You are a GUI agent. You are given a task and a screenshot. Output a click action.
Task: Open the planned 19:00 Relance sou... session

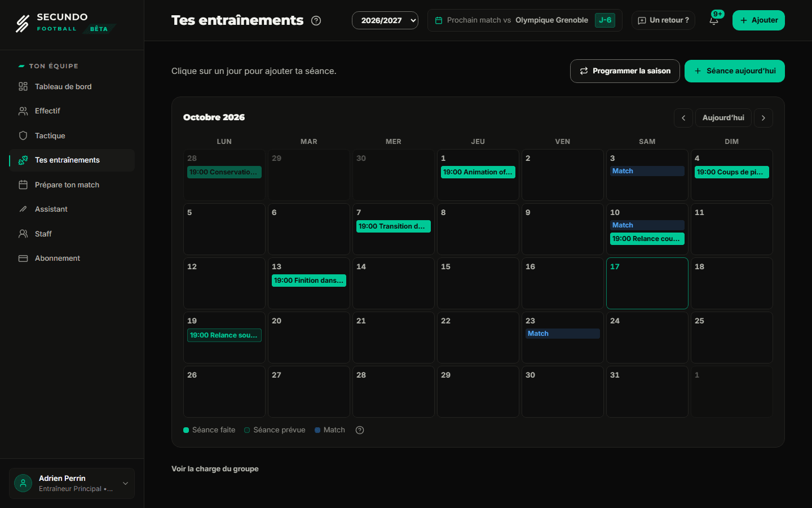click(224, 335)
